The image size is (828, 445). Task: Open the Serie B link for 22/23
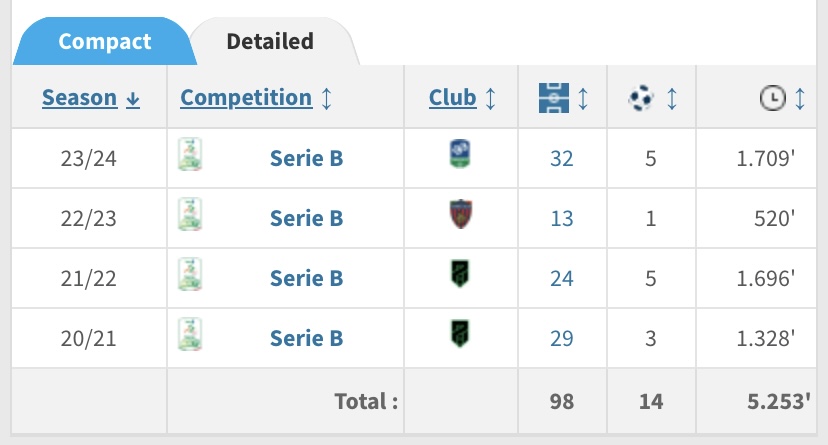tap(306, 218)
